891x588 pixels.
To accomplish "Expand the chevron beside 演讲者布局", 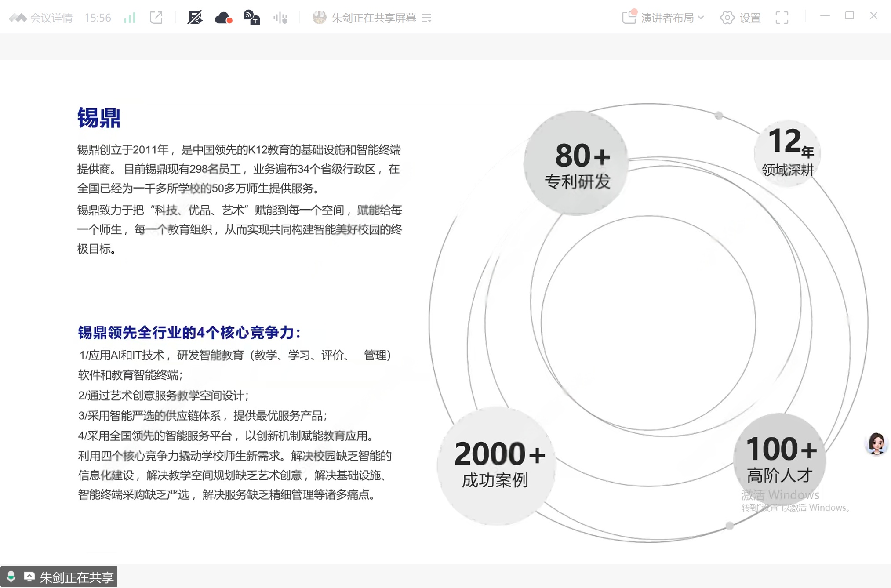I will (x=701, y=18).
